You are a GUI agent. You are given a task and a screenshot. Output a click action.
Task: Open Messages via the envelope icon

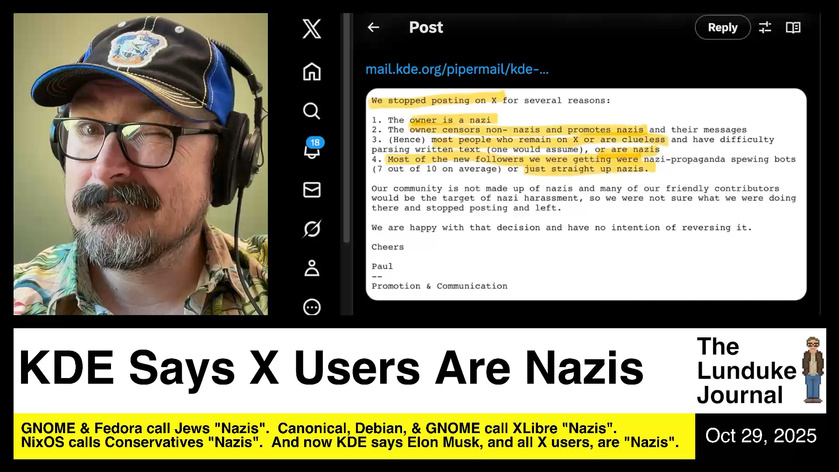tap(312, 189)
